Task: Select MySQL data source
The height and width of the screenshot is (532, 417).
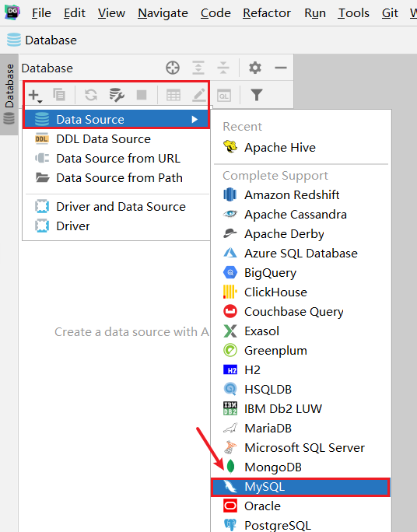Action: click(x=301, y=487)
